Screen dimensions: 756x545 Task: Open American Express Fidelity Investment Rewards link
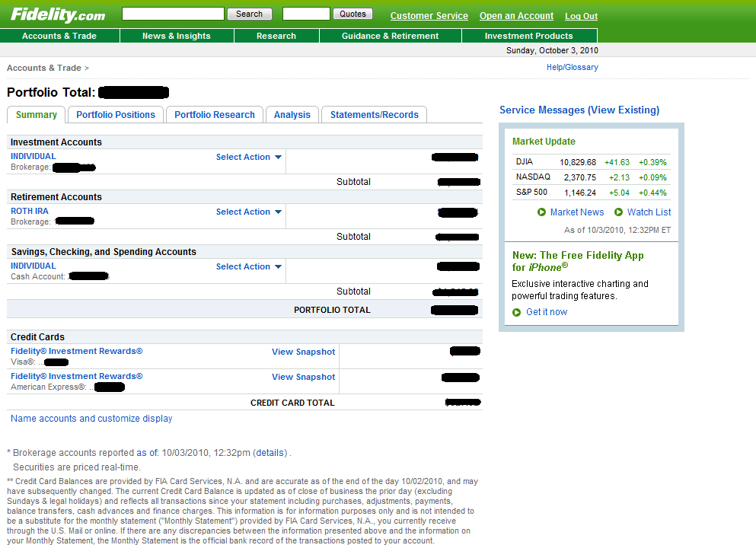point(77,376)
